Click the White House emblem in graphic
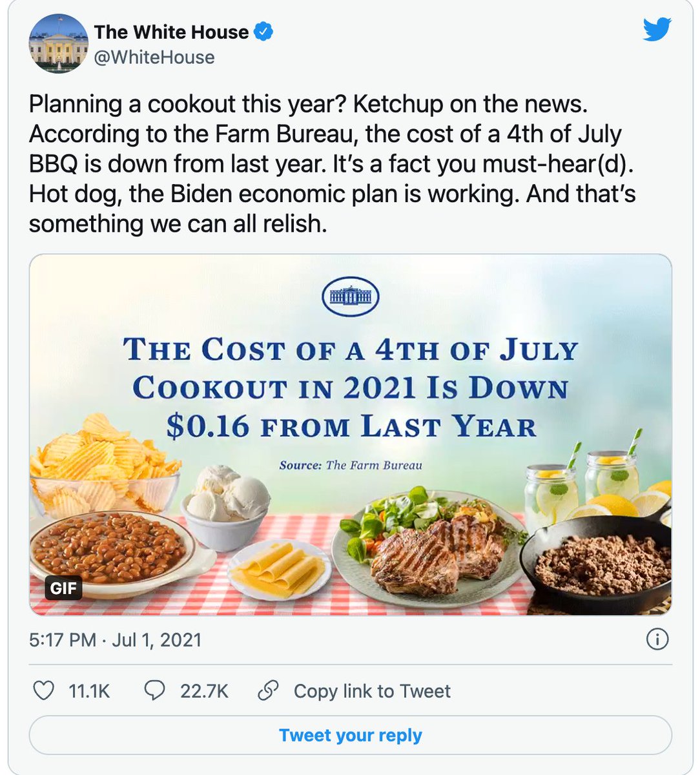The height and width of the screenshot is (775, 700). click(x=350, y=297)
